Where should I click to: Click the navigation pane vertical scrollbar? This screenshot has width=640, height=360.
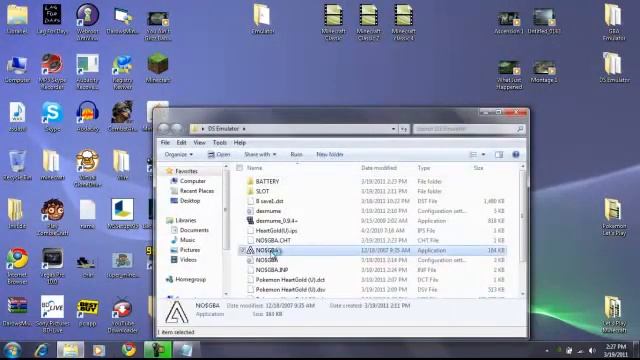(x=226, y=230)
